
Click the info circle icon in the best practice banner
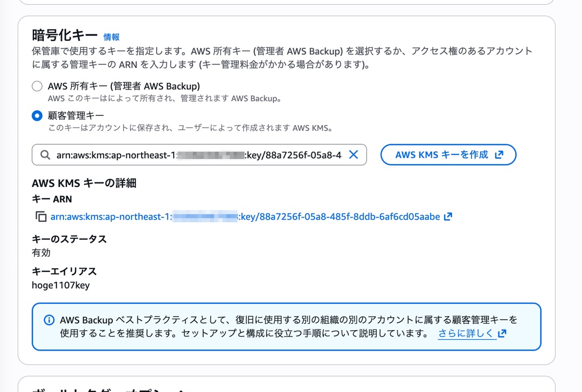pos(49,320)
